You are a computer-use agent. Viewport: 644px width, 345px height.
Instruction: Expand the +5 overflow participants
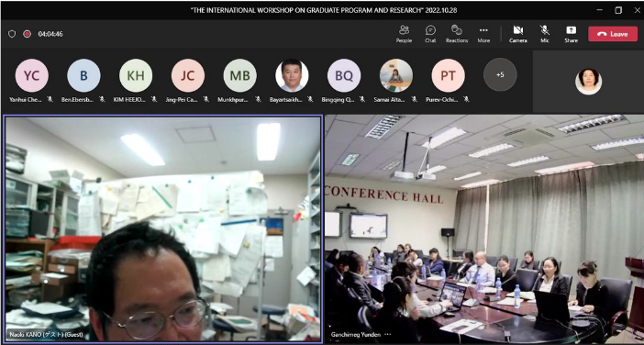coord(500,74)
